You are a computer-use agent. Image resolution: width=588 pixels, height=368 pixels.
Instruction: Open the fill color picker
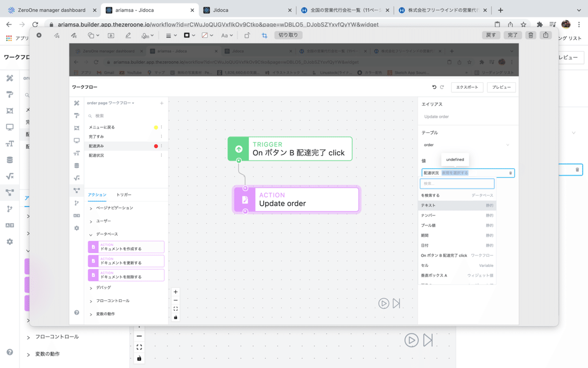pos(208,35)
